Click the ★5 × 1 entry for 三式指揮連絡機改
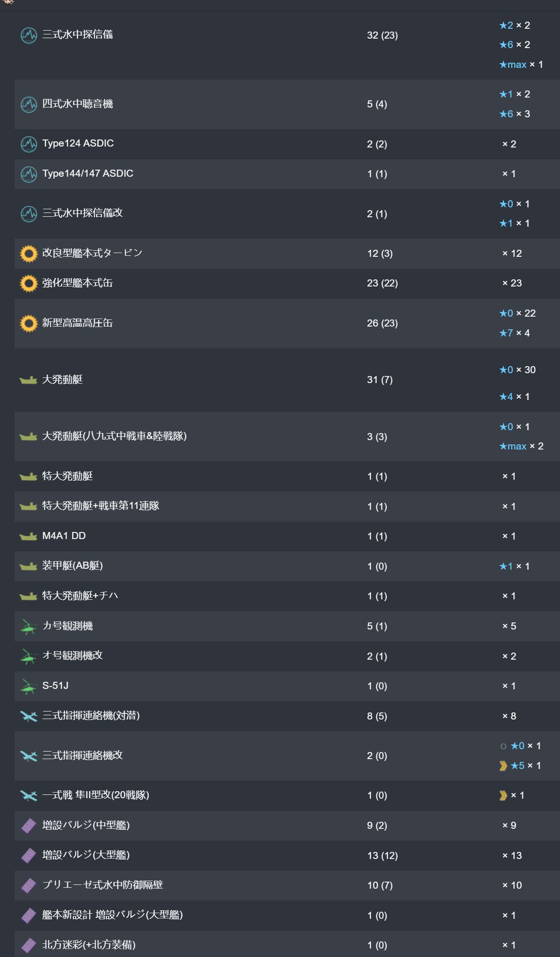This screenshot has width=560, height=957. 525,766
